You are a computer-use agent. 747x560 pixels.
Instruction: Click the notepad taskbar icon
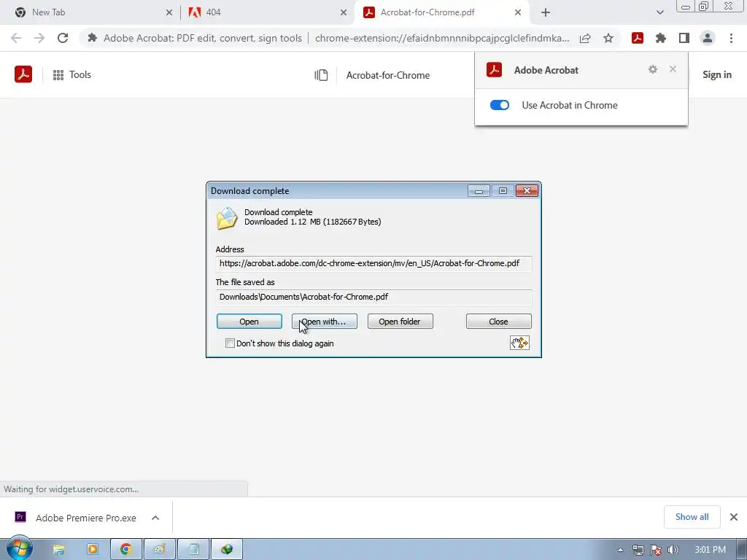click(193, 550)
